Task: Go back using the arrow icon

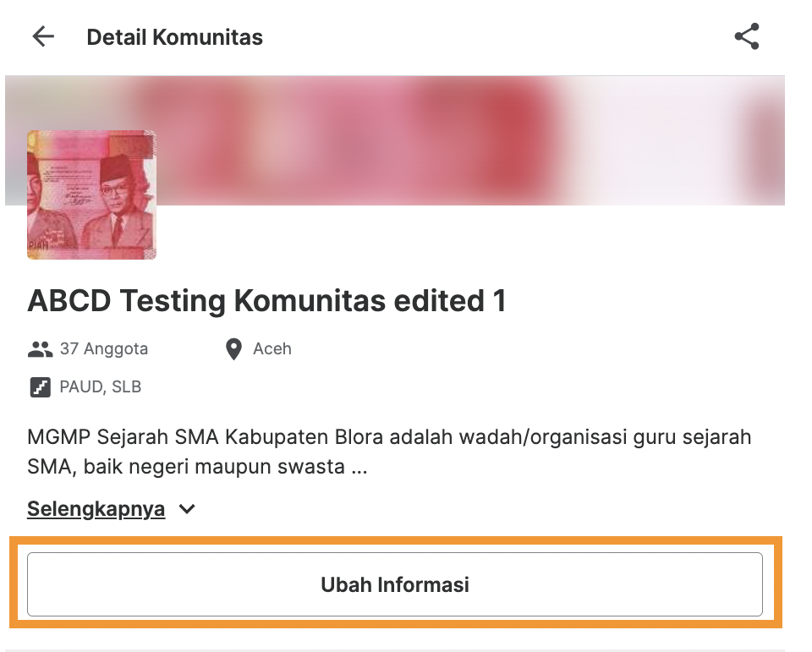Action: click(43, 37)
